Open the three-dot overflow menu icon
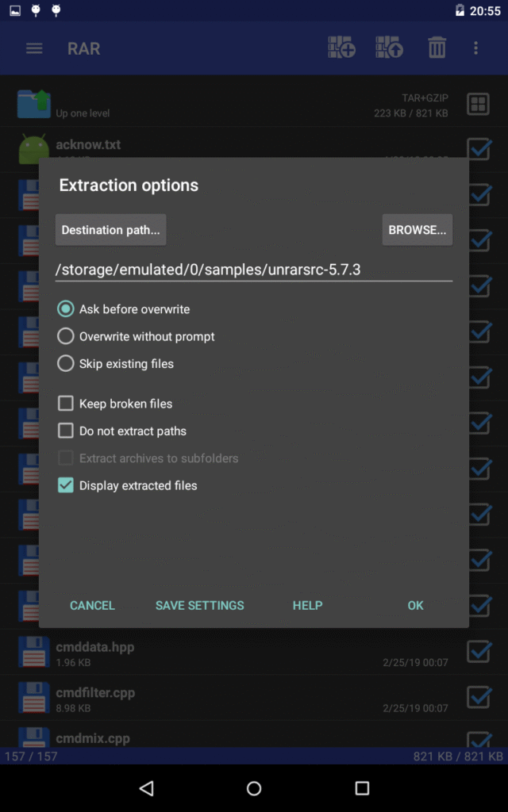Screen dimensions: 508x812 475,48
